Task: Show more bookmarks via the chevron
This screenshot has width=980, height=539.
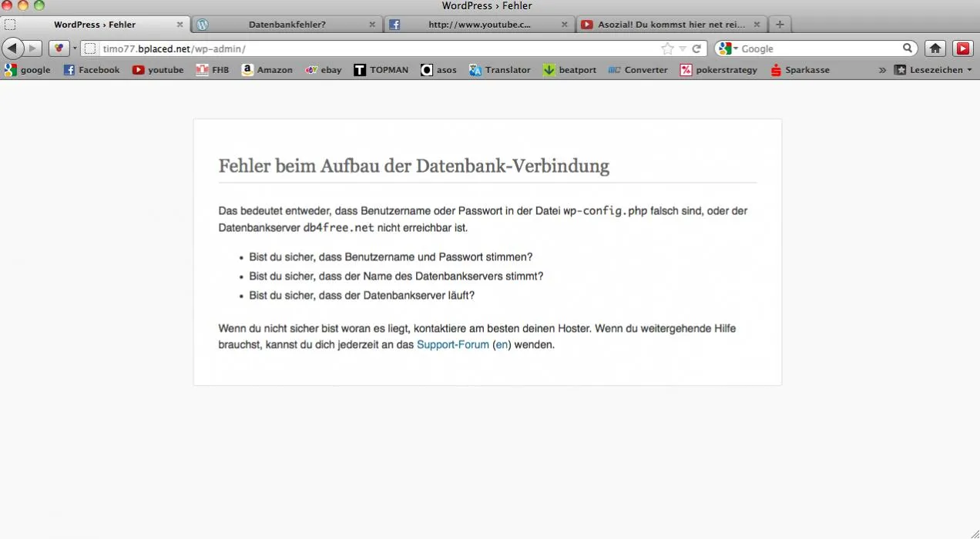Action: (882, 70)
